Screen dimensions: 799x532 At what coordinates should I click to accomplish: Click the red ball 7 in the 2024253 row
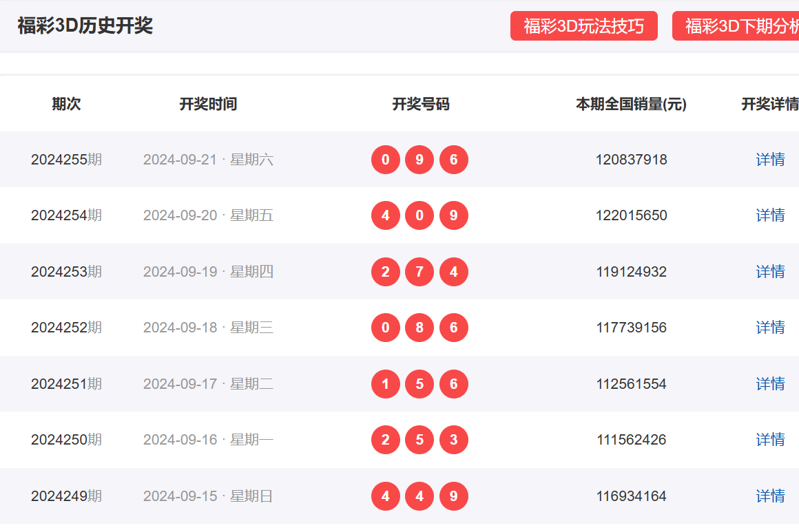tap(419, 272)
